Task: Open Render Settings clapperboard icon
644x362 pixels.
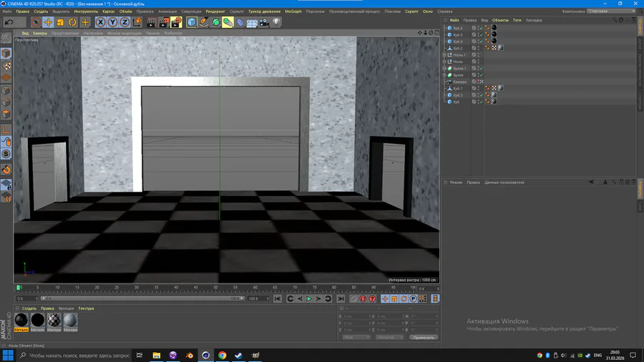Action: pyautogui.click(x=176, y=22)
